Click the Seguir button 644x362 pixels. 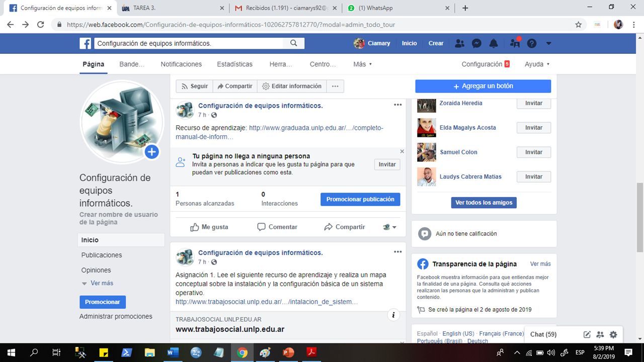[x=194, y=86]
